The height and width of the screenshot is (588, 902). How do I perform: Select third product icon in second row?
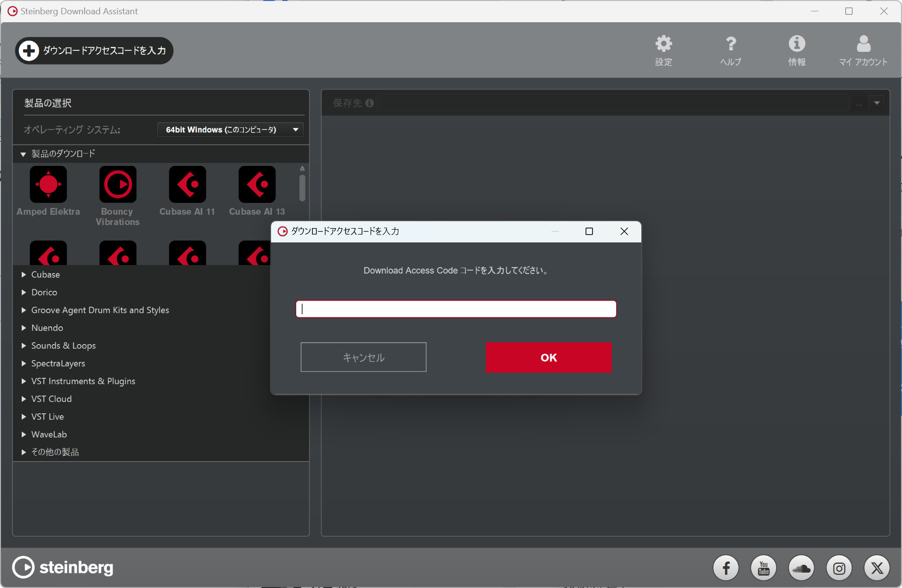pyautogui.click(x=188, y=253)
